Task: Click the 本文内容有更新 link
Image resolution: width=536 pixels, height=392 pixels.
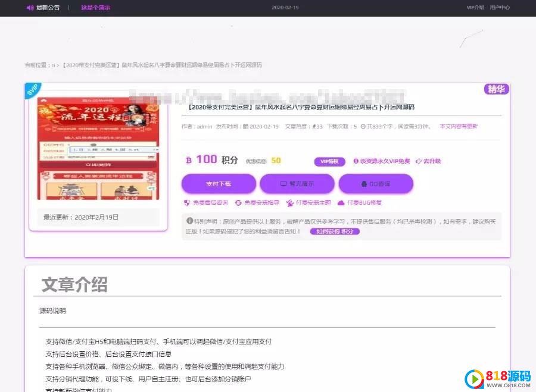Action: 459,126
